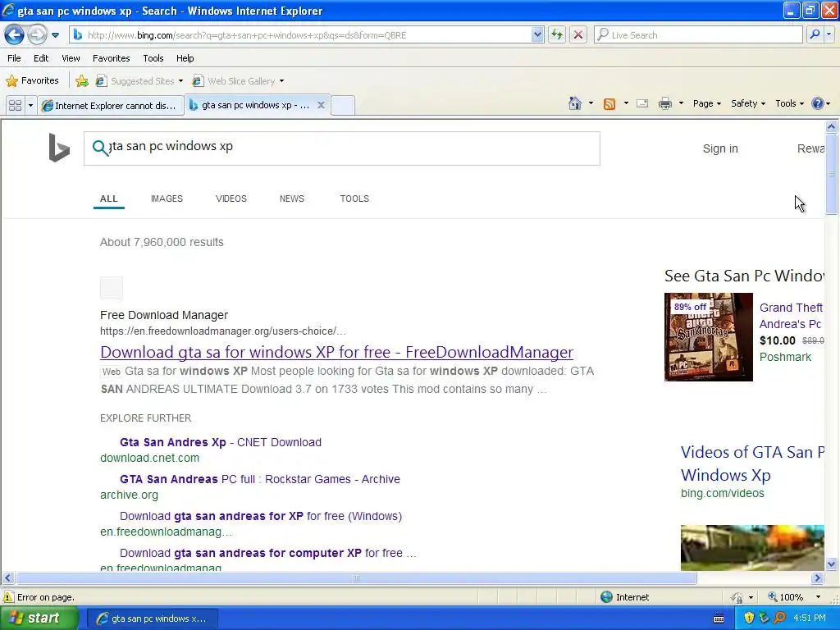This screenshot has height=630, width=840.
Task: Click the IE taskbar button 'gta san pc windows'
Action: [x=152, y=619]
